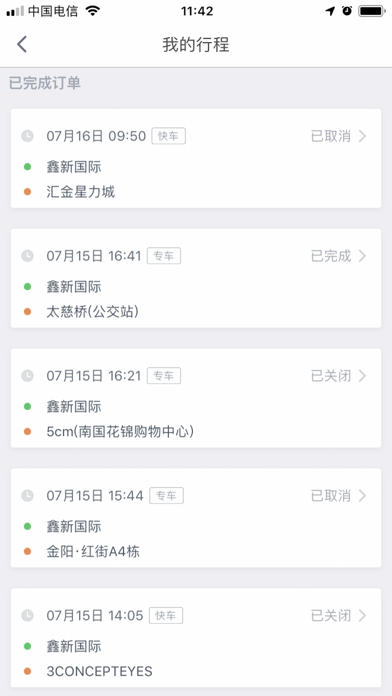Expand 已取消 chevron for 金阳·红街A4栋 trip
The image size is (392, 696).
click(x=362, y=496)
